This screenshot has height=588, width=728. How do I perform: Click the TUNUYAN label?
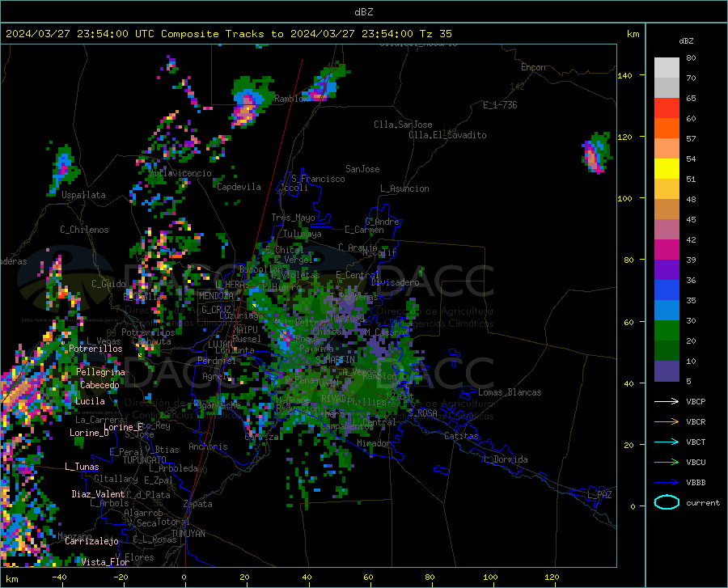188,534
